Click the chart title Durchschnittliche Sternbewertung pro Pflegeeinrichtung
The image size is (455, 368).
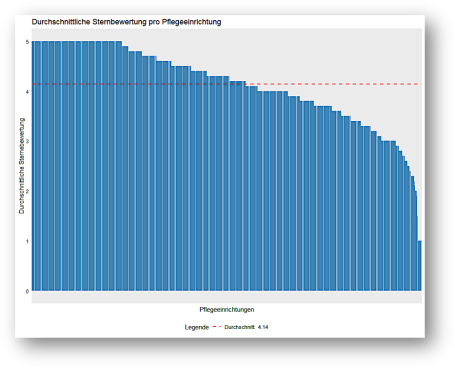(x=126, y=22)
